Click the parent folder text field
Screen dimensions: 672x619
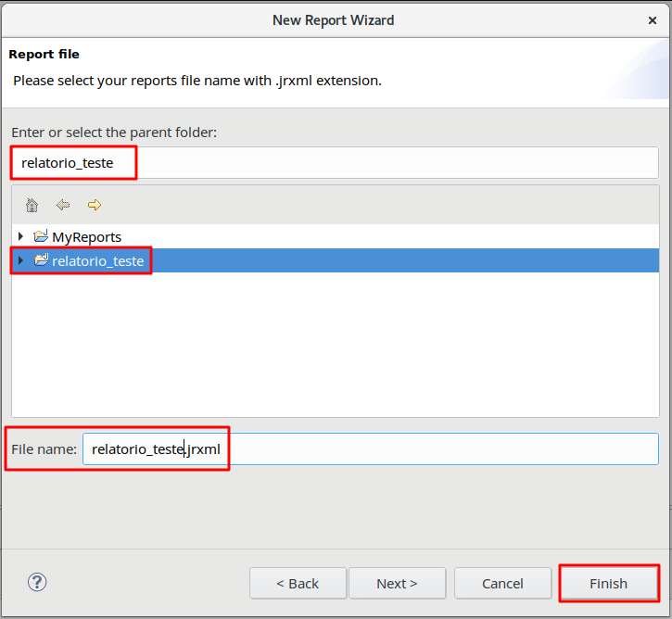(x=334, y=163)
